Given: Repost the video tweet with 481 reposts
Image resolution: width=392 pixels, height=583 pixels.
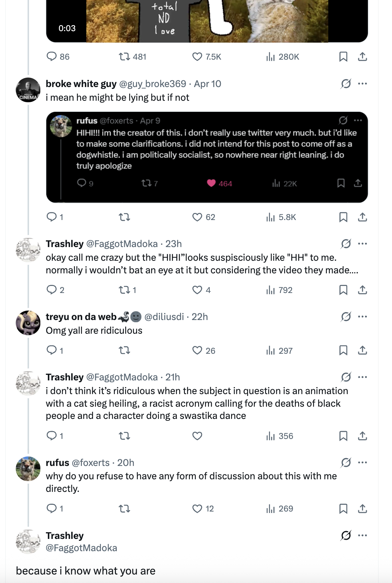Looking at the screenshot, I should point(124,57).
